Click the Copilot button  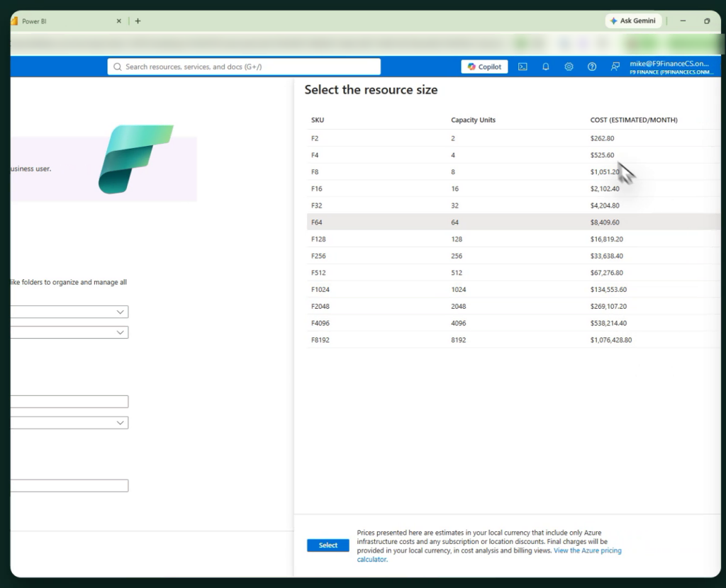[x=484, y=67]
